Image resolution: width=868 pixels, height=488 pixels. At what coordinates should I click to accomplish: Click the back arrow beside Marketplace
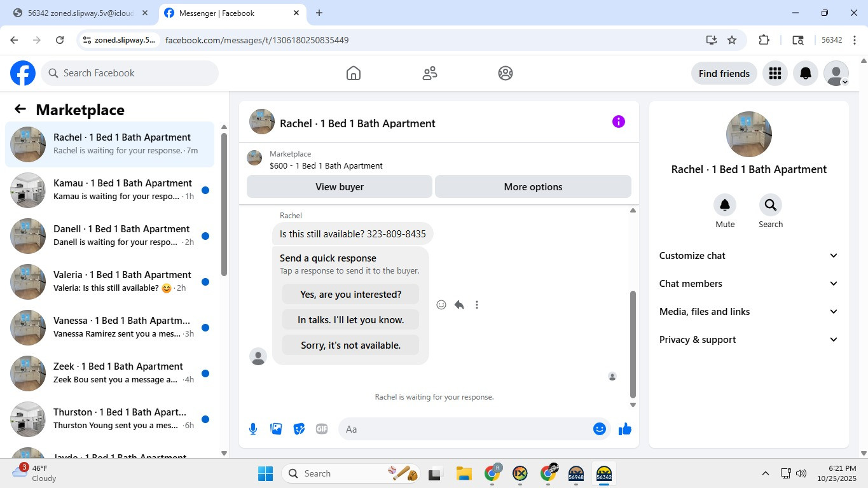pyautogui.click(x=20, y=109)
